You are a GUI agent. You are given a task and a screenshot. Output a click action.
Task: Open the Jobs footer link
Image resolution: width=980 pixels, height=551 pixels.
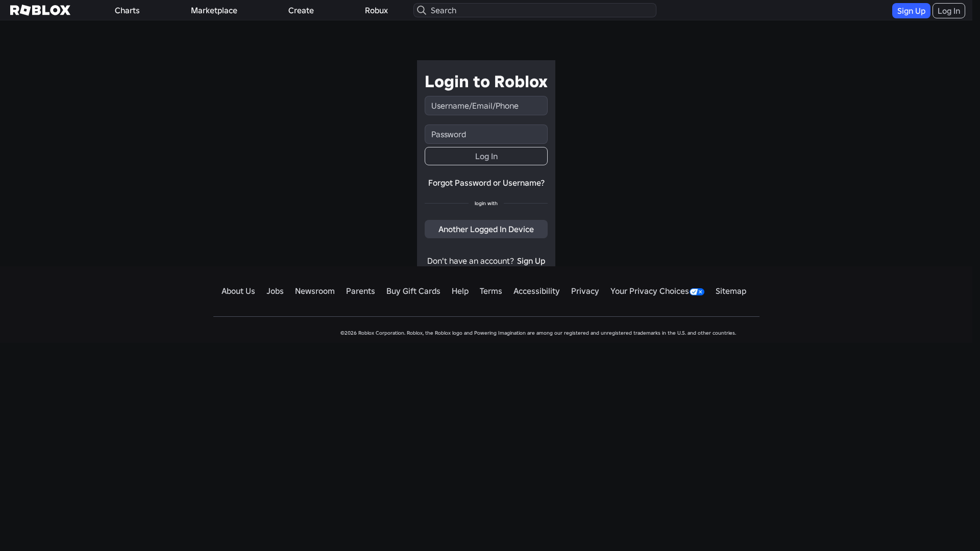click(275, 291)
